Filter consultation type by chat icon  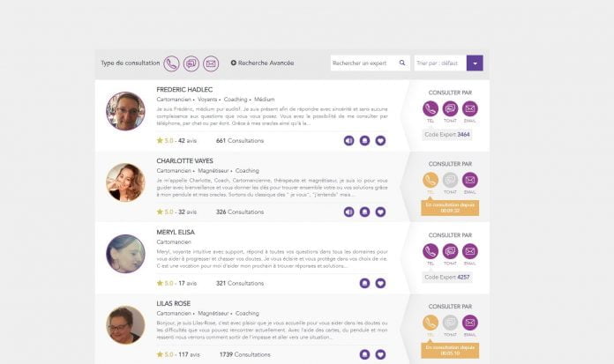pyautogui.click(x=191, y=63)
